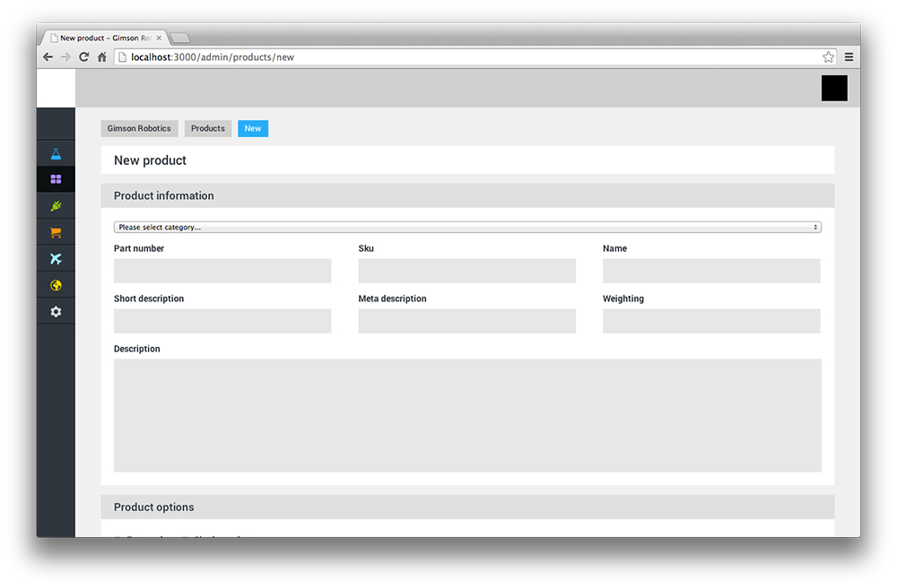Image resolution: width=897 pixels, height=588 pixels.
Task: Go to browser home page icon
Action: pos(102,57)
